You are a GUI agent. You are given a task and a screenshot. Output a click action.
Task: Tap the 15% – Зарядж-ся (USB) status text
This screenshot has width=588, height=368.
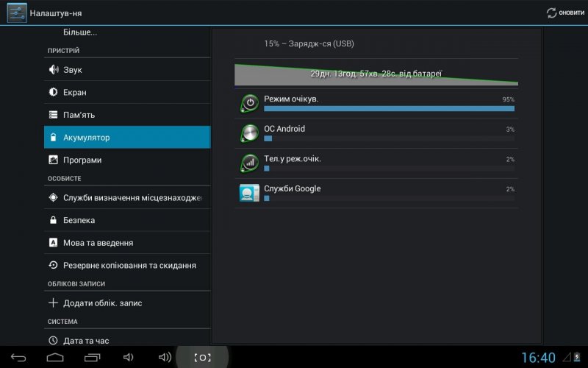(x=309, y=43)
